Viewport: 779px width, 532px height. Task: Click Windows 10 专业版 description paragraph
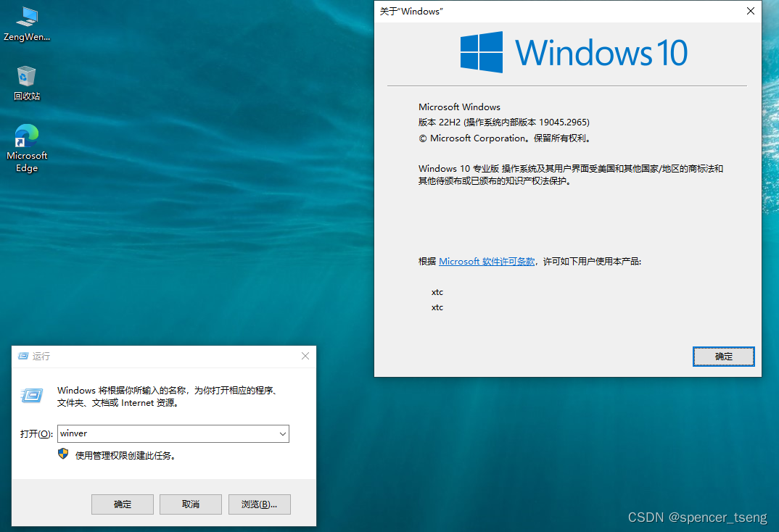coord(570,175)
